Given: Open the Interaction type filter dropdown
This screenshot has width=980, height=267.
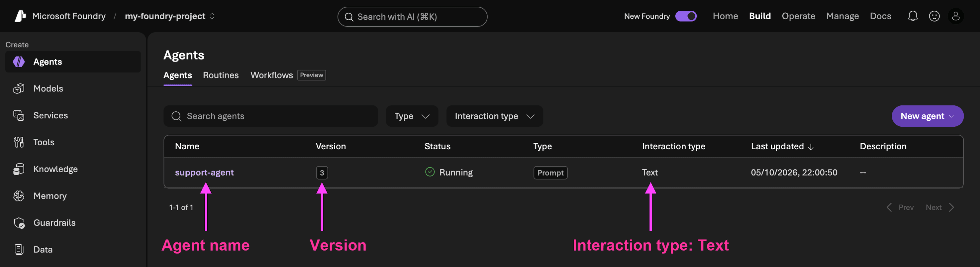Looking at the screenshot, I should [x=494, y=116].
